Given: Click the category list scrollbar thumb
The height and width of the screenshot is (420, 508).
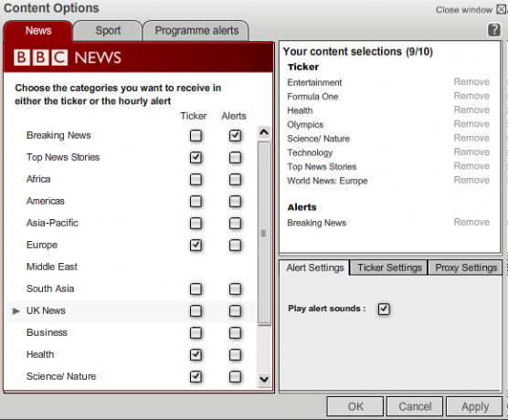Looking at the screenshot, I should click(x=264, y=233).
